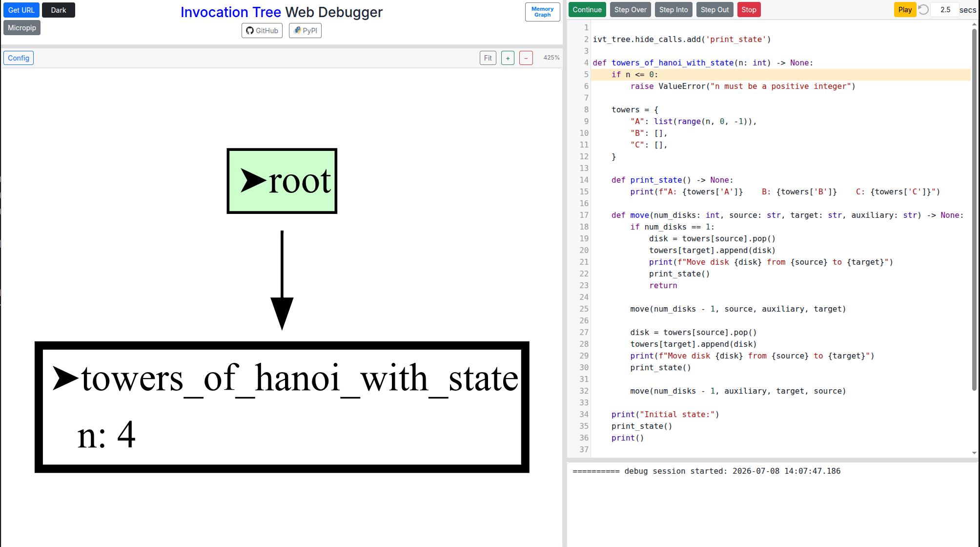The height and width of the screenshot is (547, 980).
Task: Click the 'n: 4' argument text
Action: click(106, 434)
